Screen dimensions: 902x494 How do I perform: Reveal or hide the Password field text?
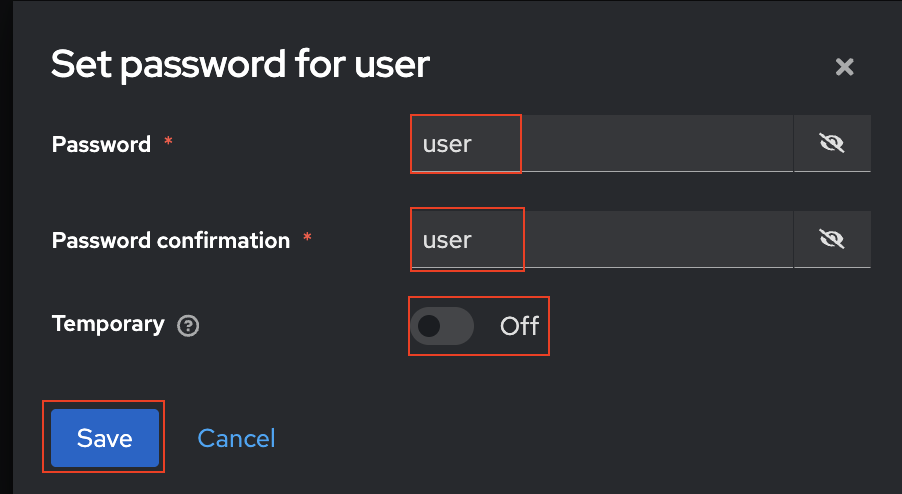tap(831, 143)
